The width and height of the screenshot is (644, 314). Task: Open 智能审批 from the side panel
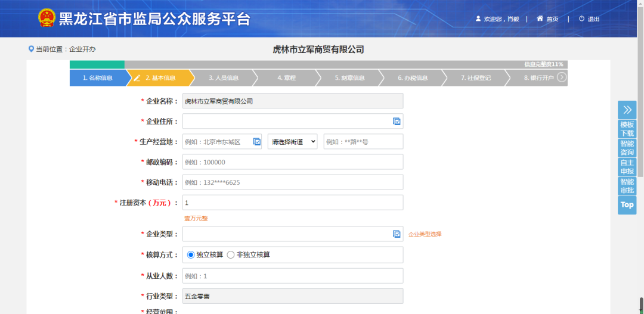(x=627, y=186)
